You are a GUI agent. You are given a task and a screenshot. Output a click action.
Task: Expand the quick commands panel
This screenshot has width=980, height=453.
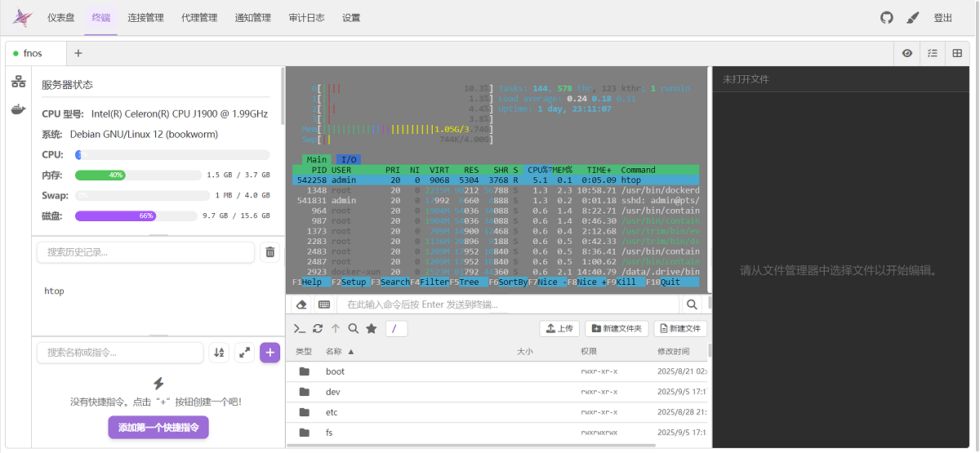pos(244,353)
